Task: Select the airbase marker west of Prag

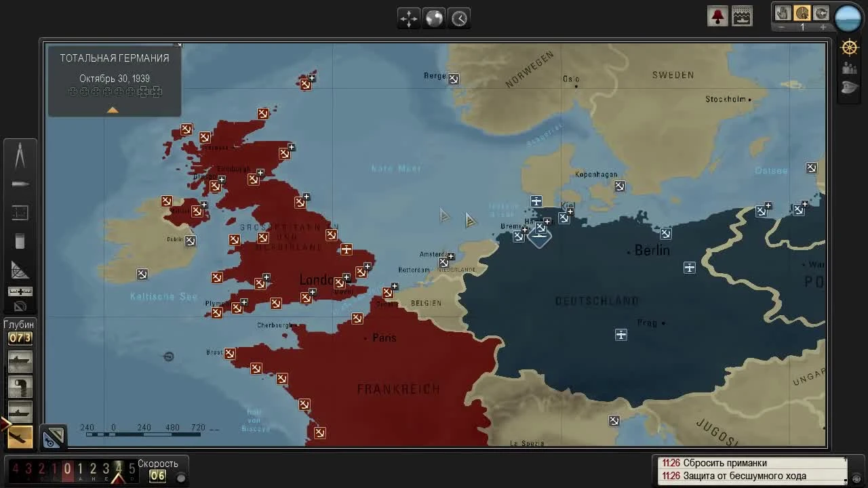Action: point(621,335)
